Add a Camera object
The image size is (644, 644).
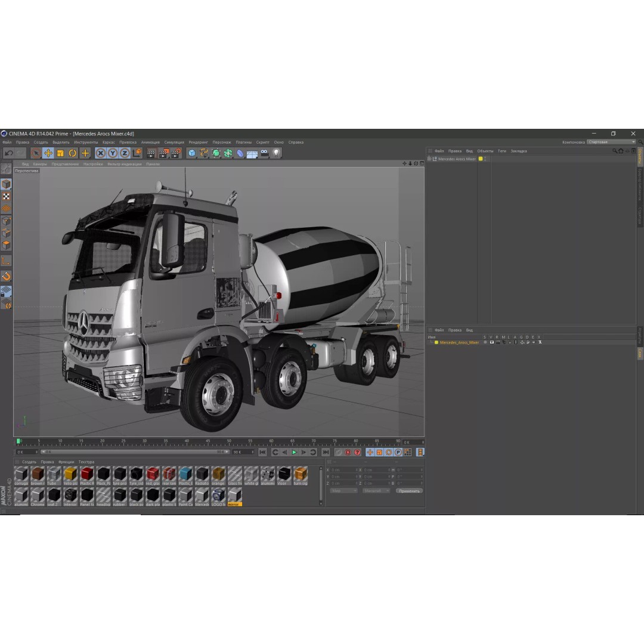click(265, 153)
